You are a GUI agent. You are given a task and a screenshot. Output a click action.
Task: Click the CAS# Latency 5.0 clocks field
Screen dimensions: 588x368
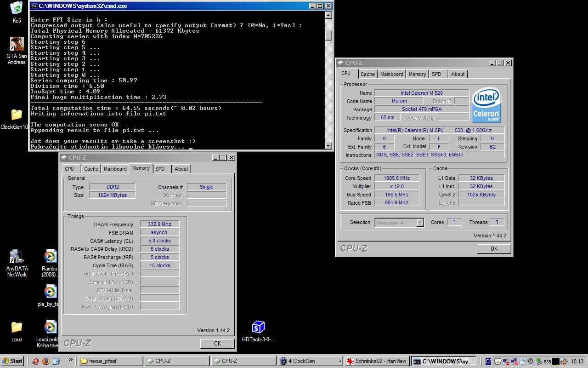click(x=159, y=241)
